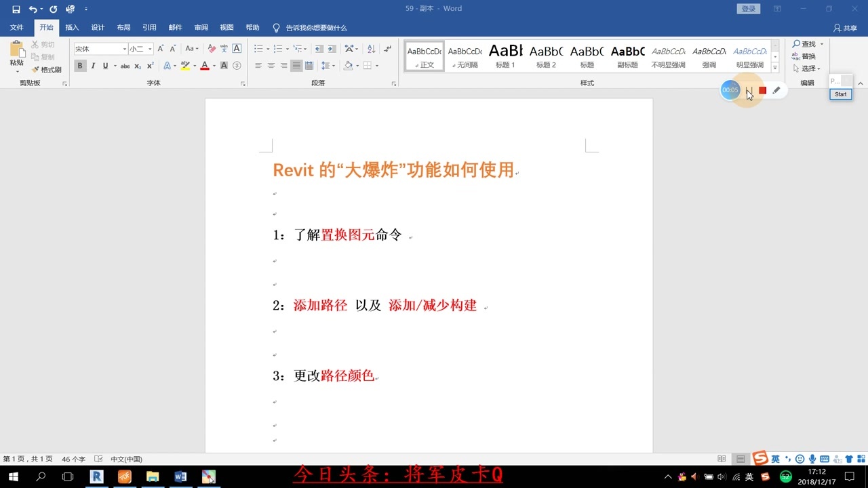Switch to the 引用 References tab
Screen dimensions: 868x488
149,28
